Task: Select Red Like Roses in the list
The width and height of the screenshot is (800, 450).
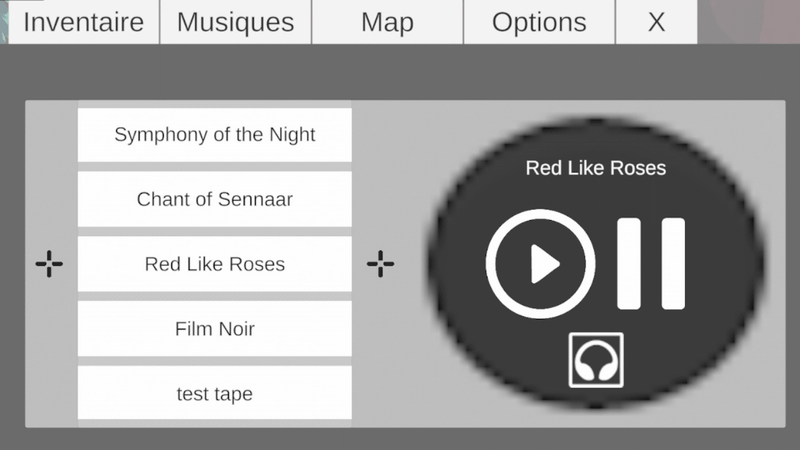Action: click(215, 264)
